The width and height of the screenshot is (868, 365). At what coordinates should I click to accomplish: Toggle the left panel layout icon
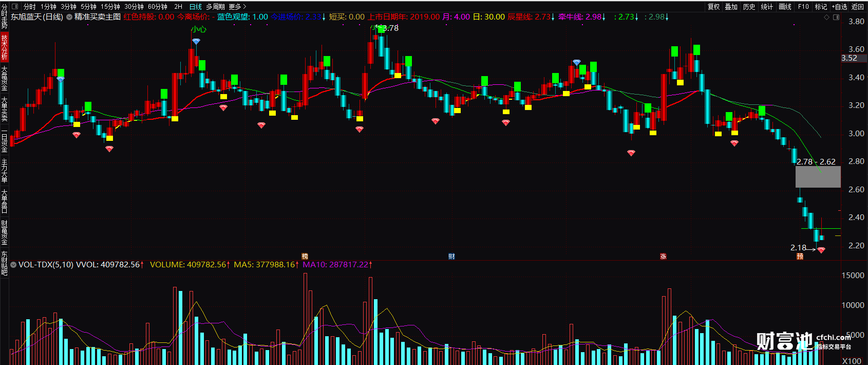pyautogui.click(x=14, y=7)
